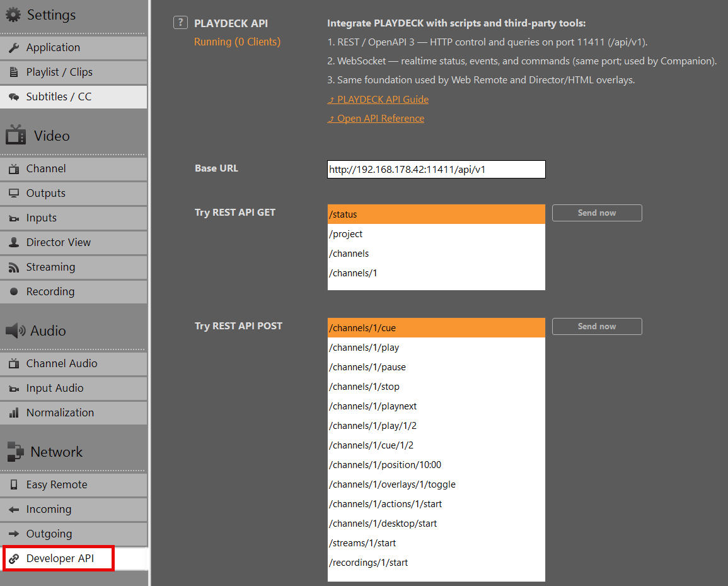
Task: Click the wrench icon beside Application
Action: pos(14,47)
